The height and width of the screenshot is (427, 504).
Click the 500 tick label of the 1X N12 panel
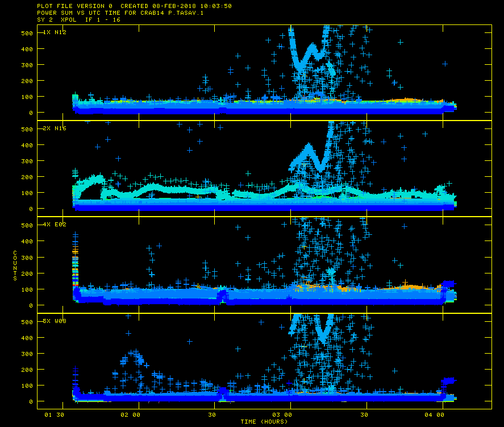click(27, 33)
